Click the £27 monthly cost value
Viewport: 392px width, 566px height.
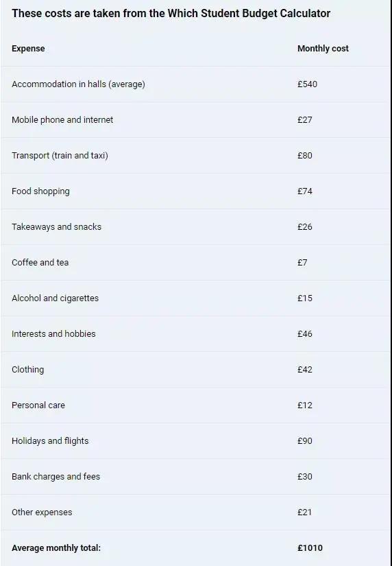point(305,120)
